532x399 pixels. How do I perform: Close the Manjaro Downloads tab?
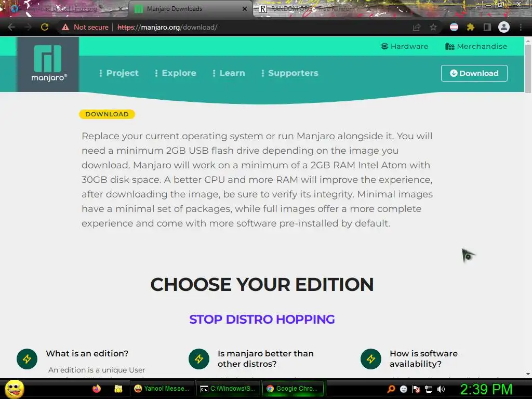245,9
